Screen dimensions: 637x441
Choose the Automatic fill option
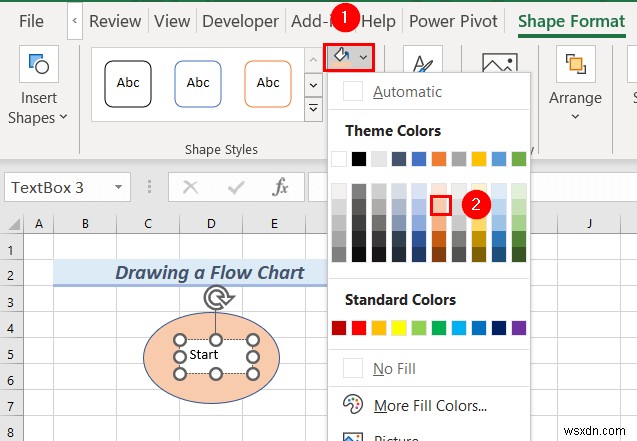click(x=429, y=92)
